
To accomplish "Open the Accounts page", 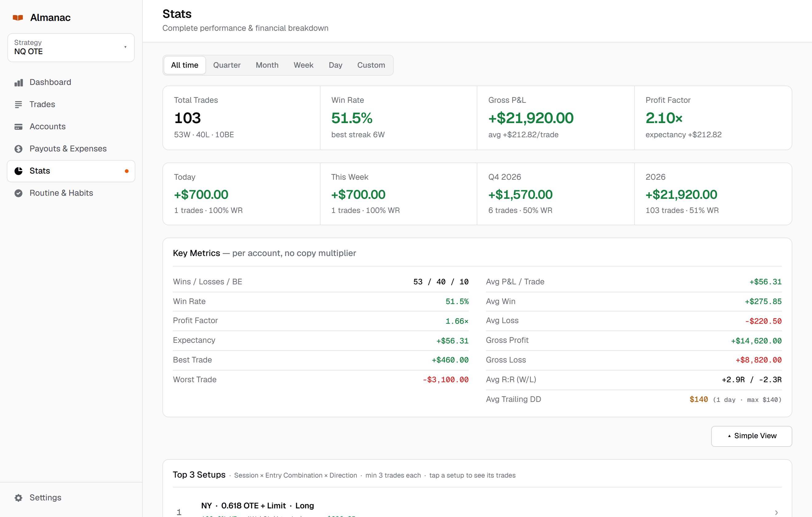I will point(71,126).
